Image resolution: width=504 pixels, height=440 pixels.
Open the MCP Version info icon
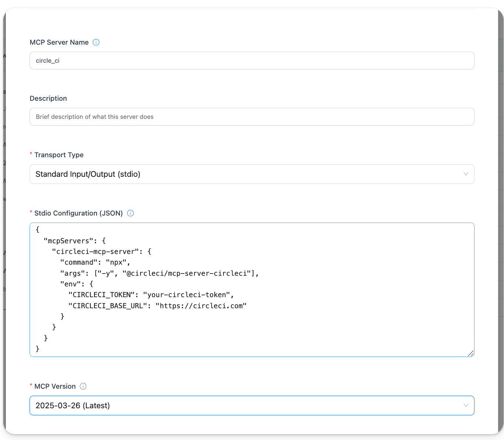(x=83, y=386)
